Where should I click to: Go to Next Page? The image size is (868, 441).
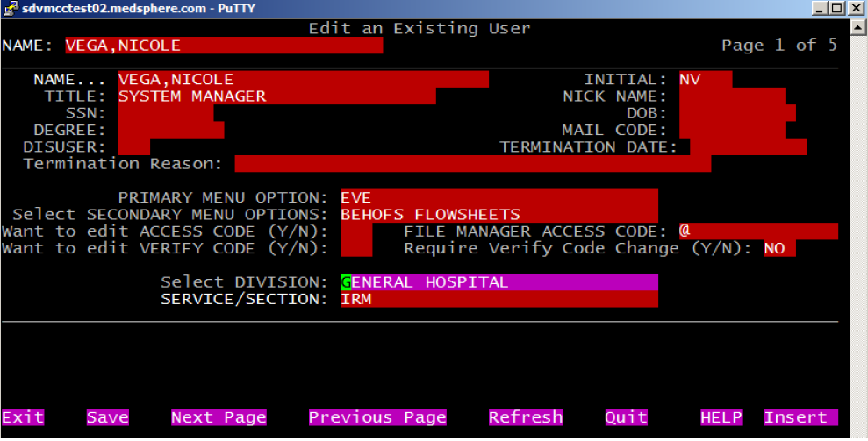(x=219, y=417)
